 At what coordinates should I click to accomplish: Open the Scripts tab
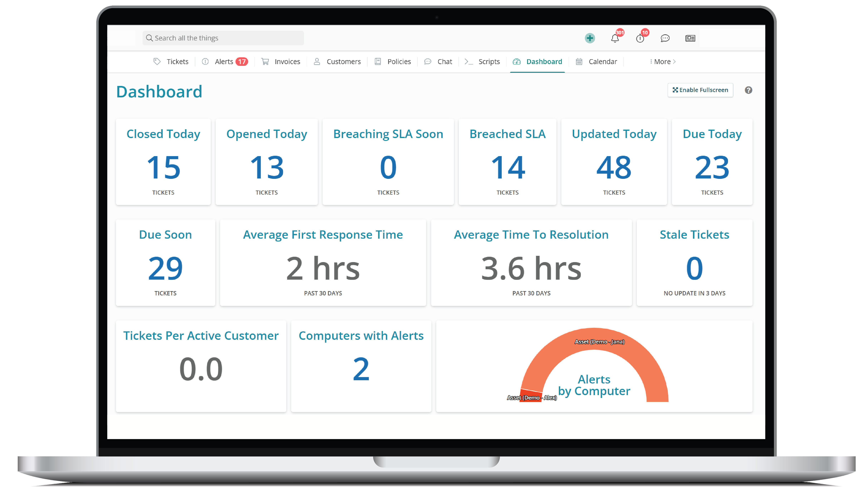[x=482, y=62]
